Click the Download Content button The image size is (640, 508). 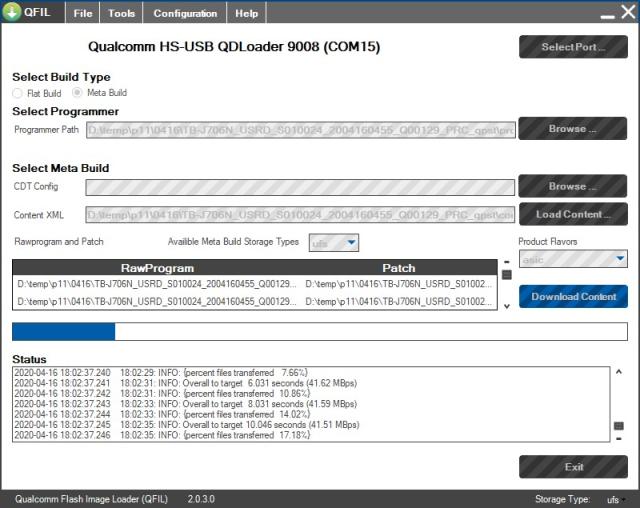[x=573, y=297]
